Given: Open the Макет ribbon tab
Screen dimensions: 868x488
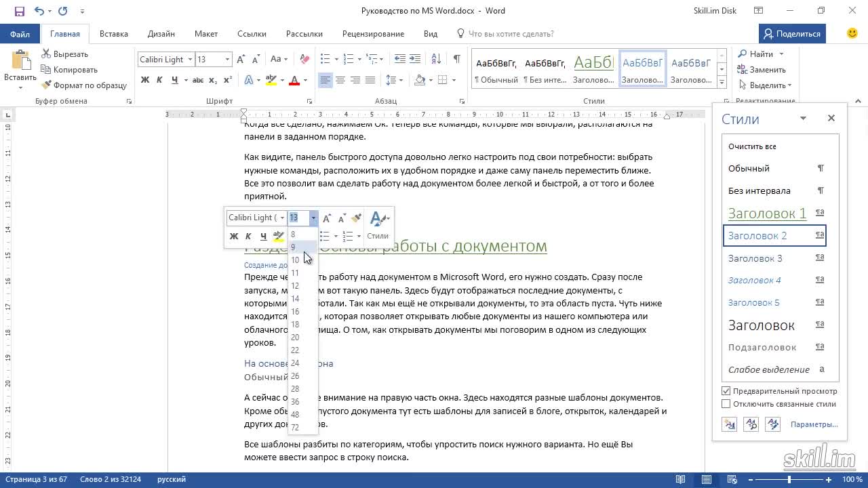Looking at the screenshot, I should [x=206, y=34].
